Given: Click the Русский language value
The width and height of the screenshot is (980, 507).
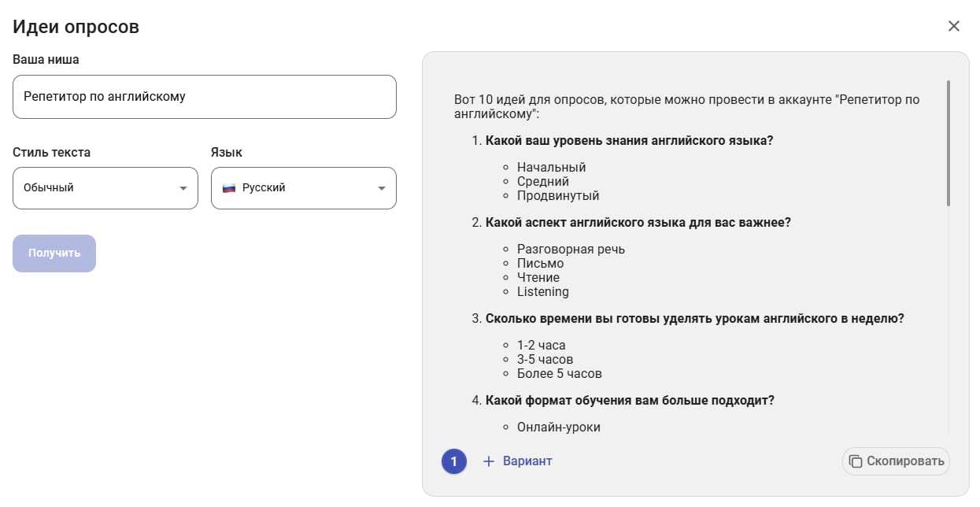Looking at the screenshot, I should [x=264, y=188].
